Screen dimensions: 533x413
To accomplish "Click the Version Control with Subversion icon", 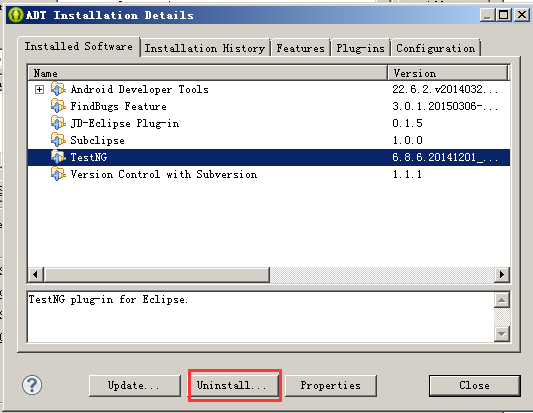I will pos(58,174).
